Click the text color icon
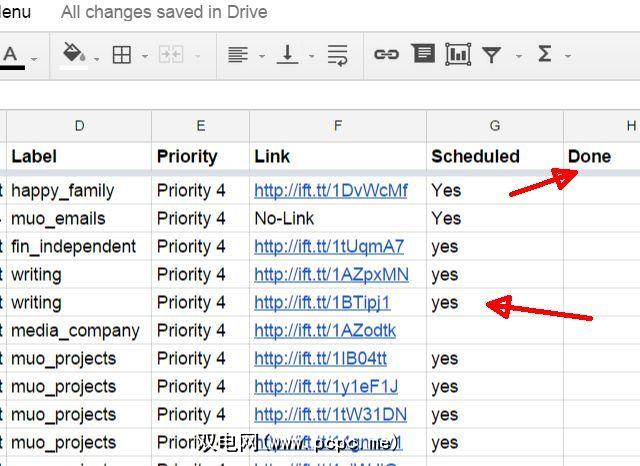This screenshot has height=466, width=640. (x=12, y=55)
